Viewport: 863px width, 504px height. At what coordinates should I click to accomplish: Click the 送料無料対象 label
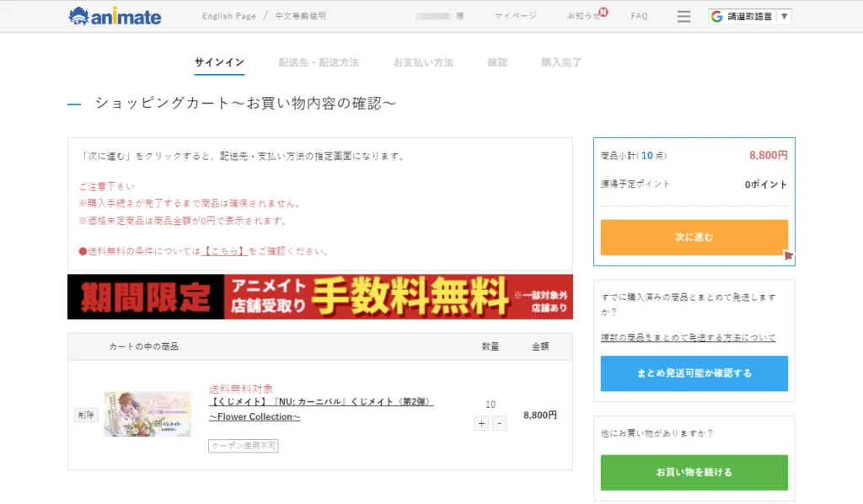[x=240, y=389]
